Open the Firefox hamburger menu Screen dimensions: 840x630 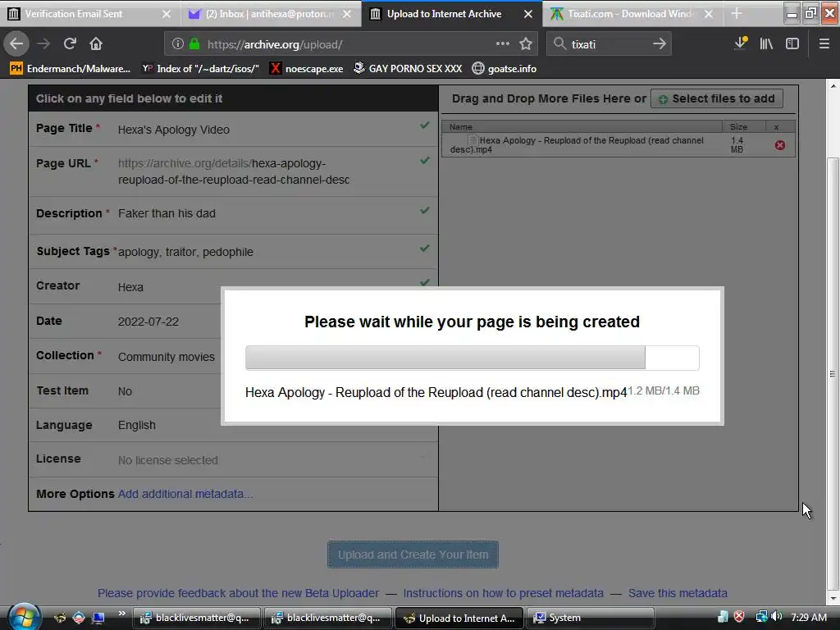(x=824, y=44)
